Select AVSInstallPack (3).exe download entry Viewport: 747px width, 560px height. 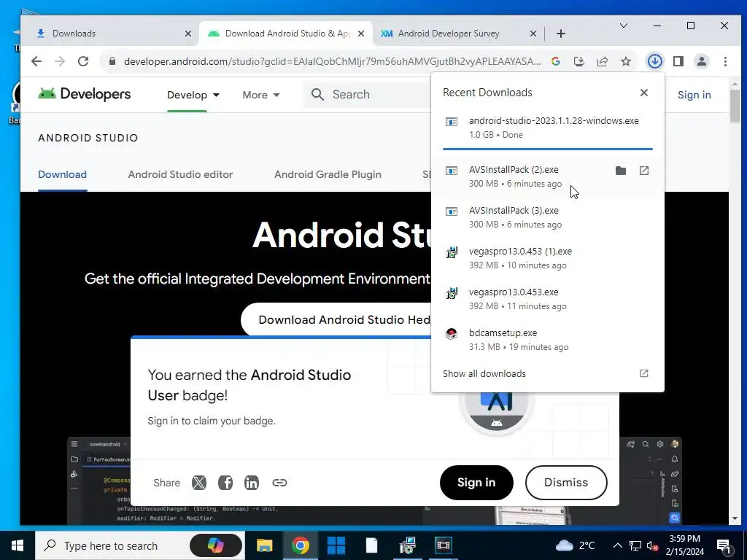pyautogui.click(x=547, y=217)
